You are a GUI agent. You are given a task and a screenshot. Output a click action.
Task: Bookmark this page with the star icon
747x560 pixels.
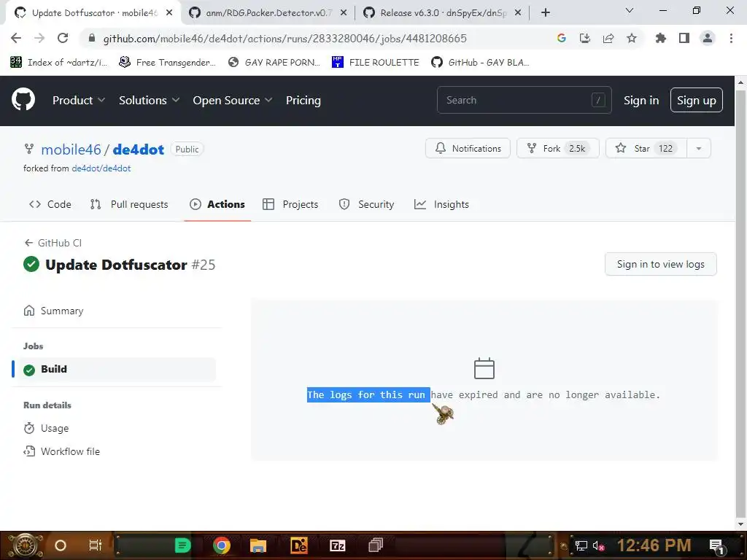[631, 38]
